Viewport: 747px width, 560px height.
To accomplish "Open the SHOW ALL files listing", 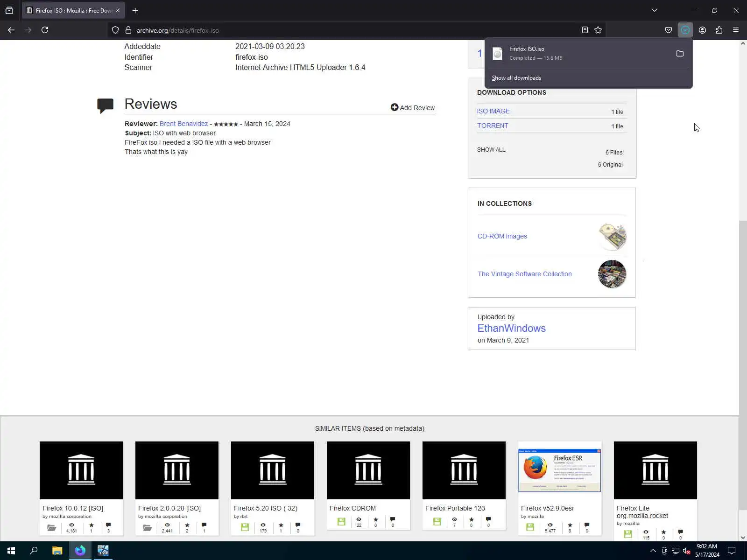I will tap(491, 150).
